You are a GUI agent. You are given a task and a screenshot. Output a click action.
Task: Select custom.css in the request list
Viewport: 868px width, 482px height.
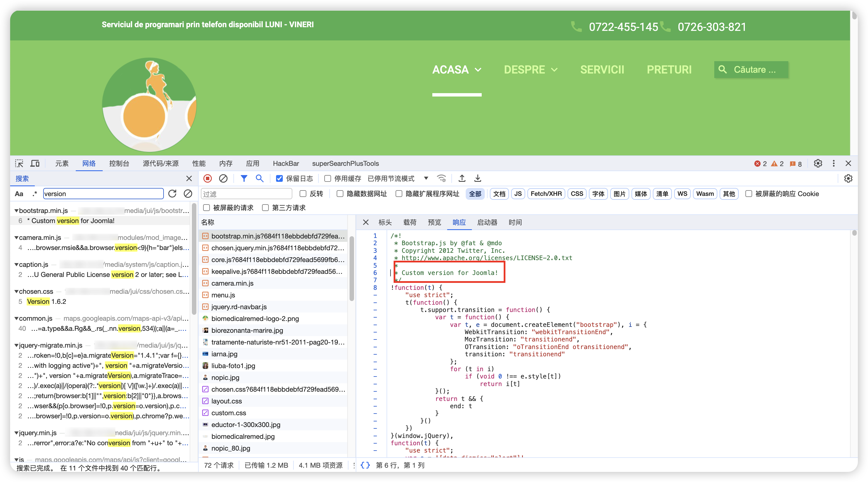point(273,413)
